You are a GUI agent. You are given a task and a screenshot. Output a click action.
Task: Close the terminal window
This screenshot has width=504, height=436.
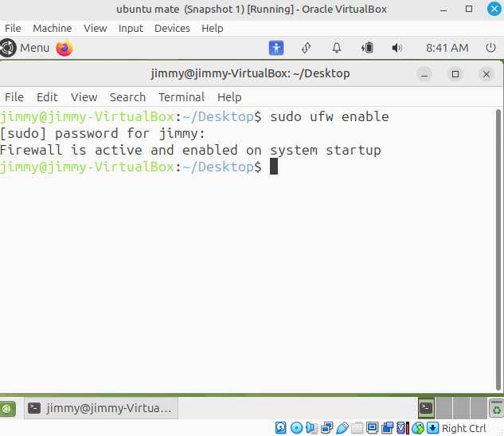486,74
